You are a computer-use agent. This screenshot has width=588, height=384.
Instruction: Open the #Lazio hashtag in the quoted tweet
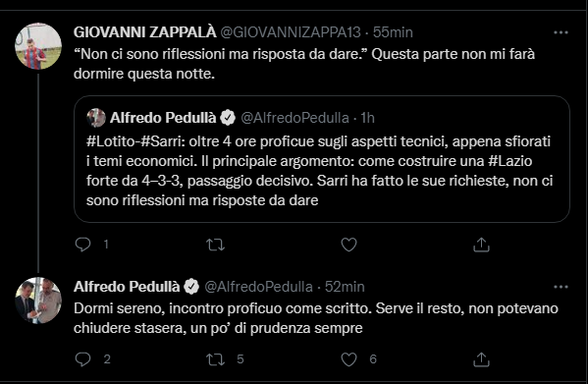coord(510,161)
